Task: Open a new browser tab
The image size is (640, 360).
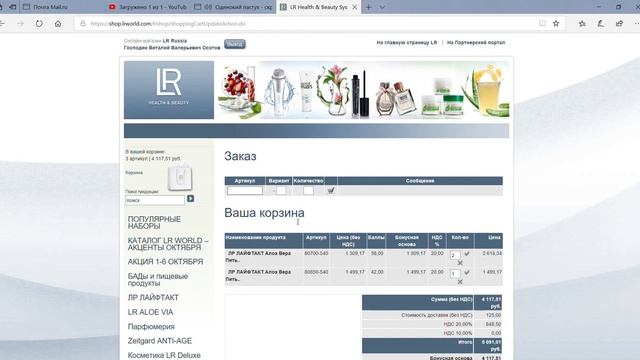Action: (x=369, y=7)
